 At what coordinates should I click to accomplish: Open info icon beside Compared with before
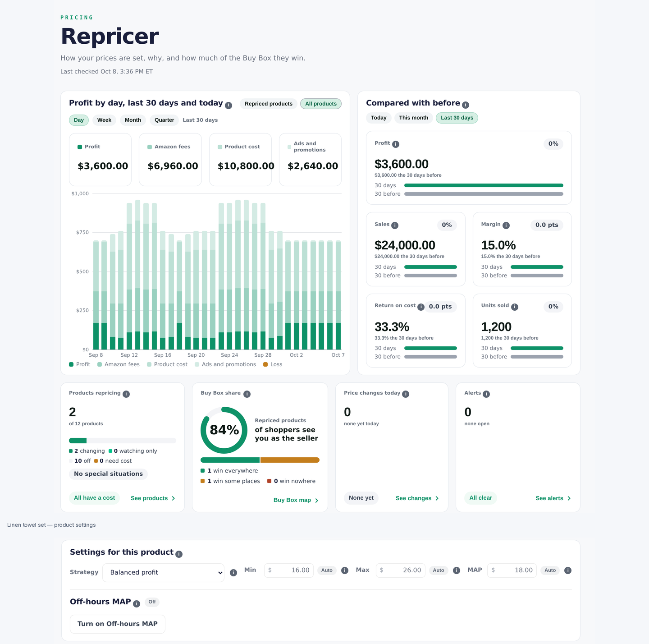pos(466,105)
